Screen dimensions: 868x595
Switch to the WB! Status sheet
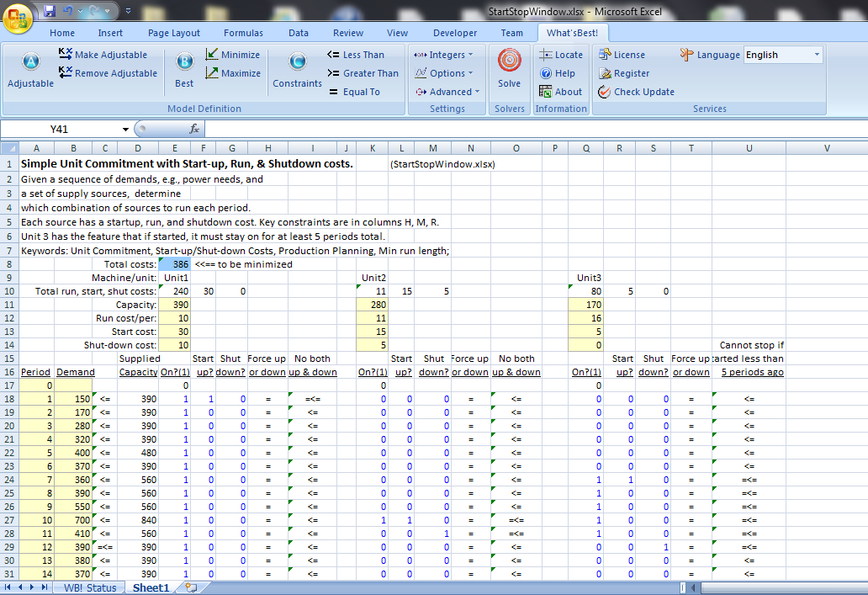pos(90,587)
